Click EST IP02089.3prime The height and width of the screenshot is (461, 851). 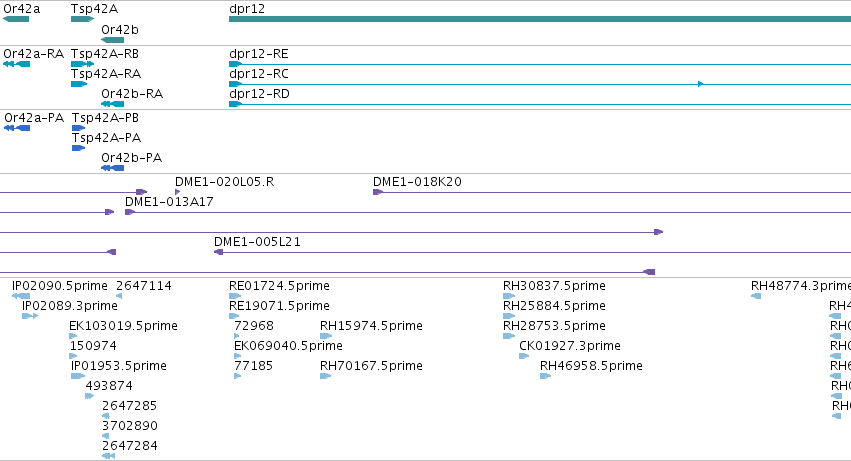pos(30,316)
